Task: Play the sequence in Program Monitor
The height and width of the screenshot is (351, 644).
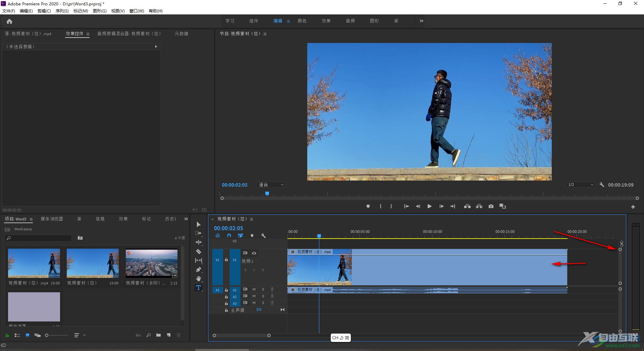Action: pyautogui.click(x=429, y=206)
